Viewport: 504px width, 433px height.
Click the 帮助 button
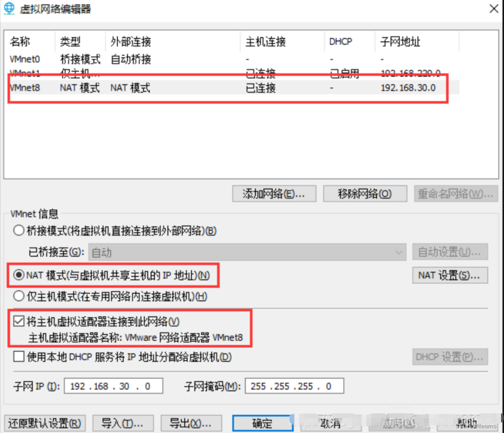click(x=467, y=423)
